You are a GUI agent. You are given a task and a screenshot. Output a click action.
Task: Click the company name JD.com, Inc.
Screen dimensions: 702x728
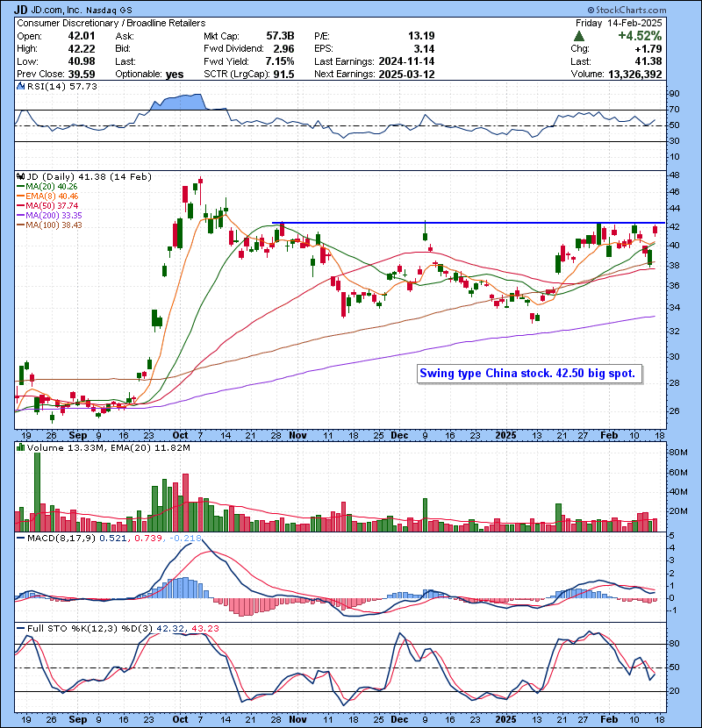(x=56, y=10)
